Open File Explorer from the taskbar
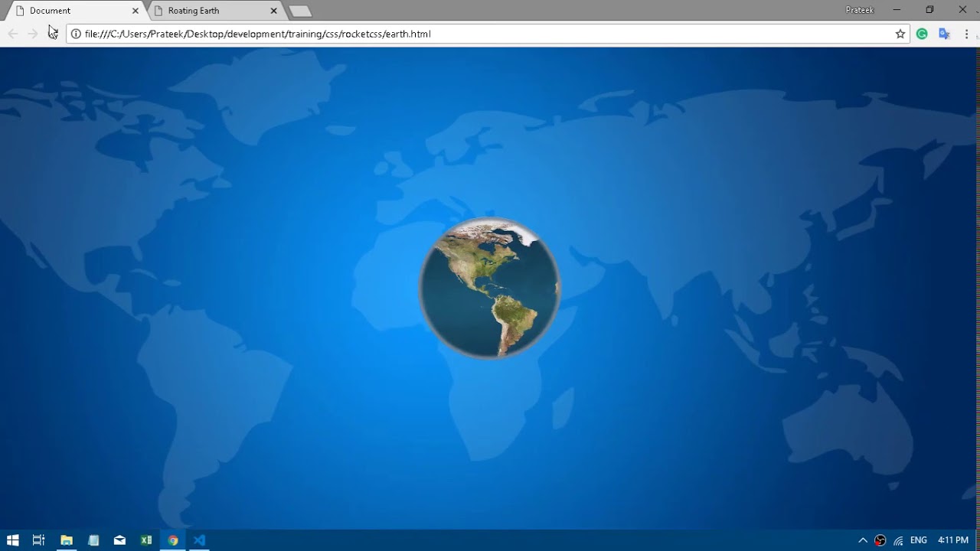980x551 pixels. 67,540
